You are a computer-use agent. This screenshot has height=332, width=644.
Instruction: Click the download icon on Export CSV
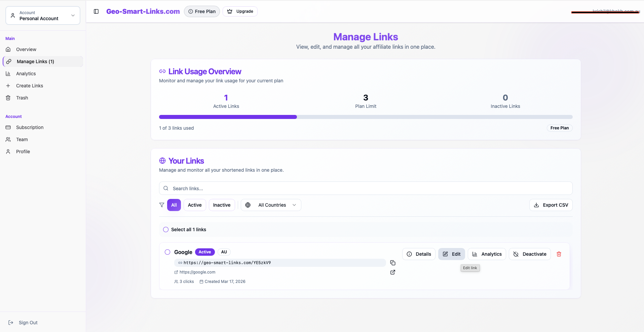click(536, 205)
